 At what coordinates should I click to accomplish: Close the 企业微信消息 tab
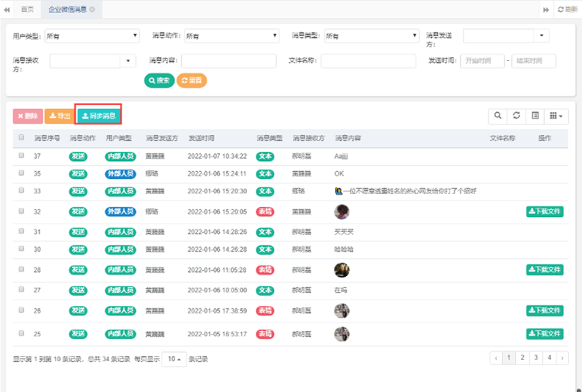[93, 10]
